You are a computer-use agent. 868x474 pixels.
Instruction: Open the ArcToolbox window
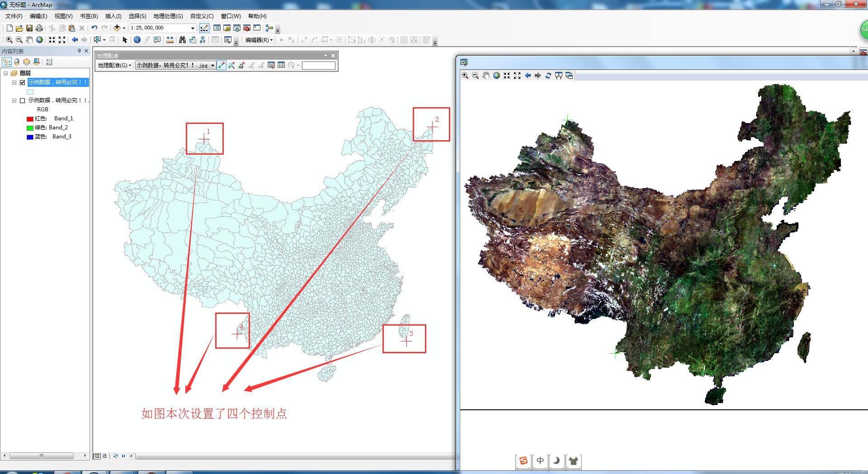pyautogui.click(x=247, y=28)
